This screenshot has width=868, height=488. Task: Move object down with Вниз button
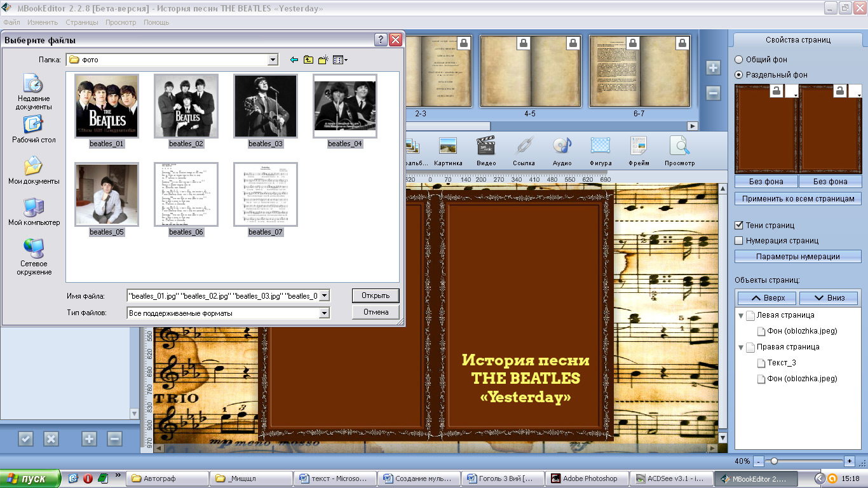(x=829, y=298)
